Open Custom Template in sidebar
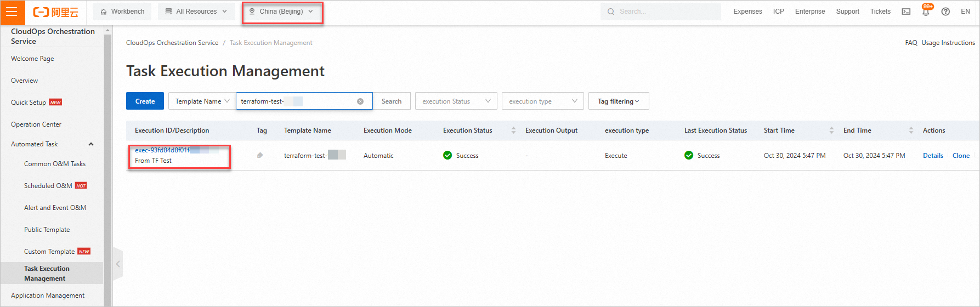This screenshot has height=307, width=980. 49,252
